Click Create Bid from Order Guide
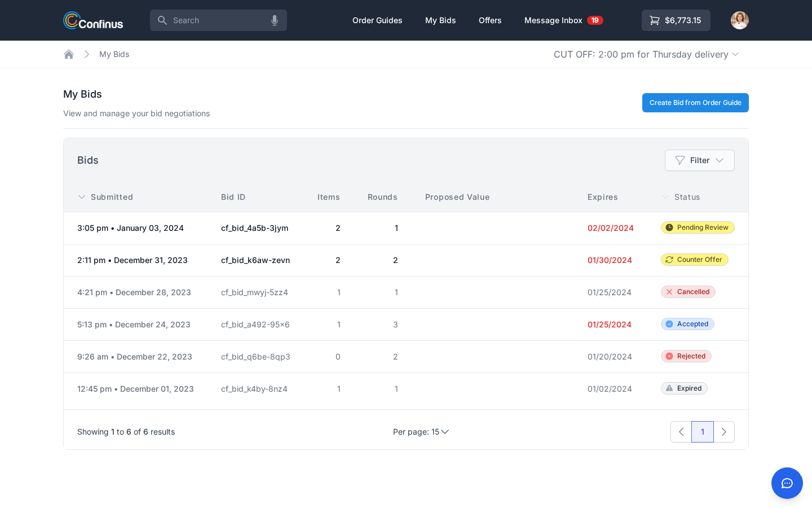Screen dimensions: 812x508 [x=695, y=103]
